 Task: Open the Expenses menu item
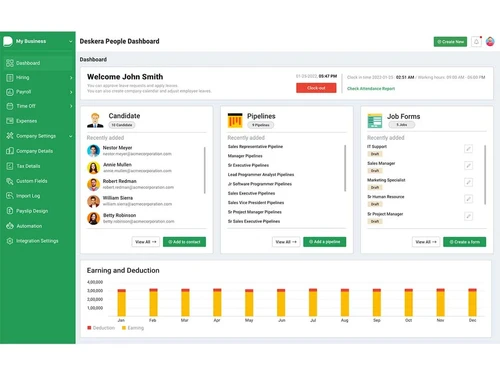[38, 121]
